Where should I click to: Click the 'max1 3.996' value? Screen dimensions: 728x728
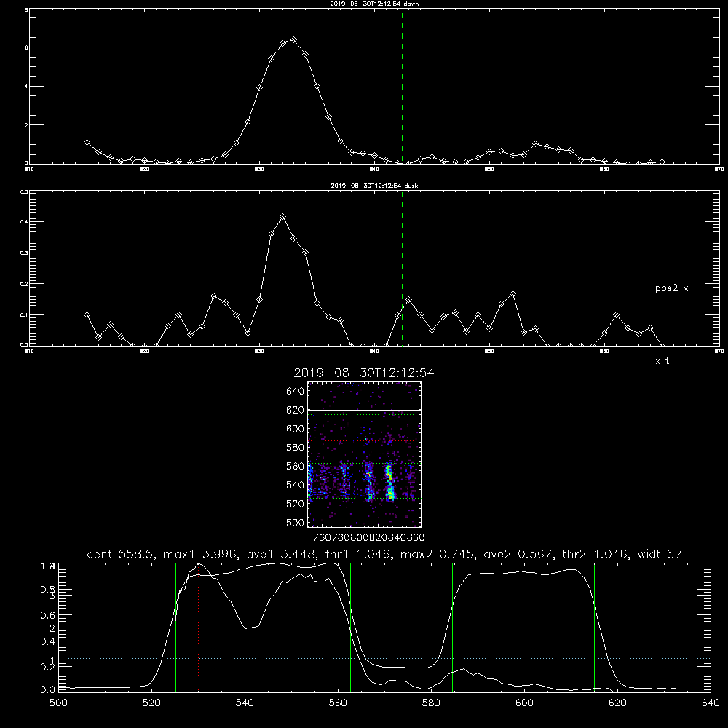click(199, 554)
